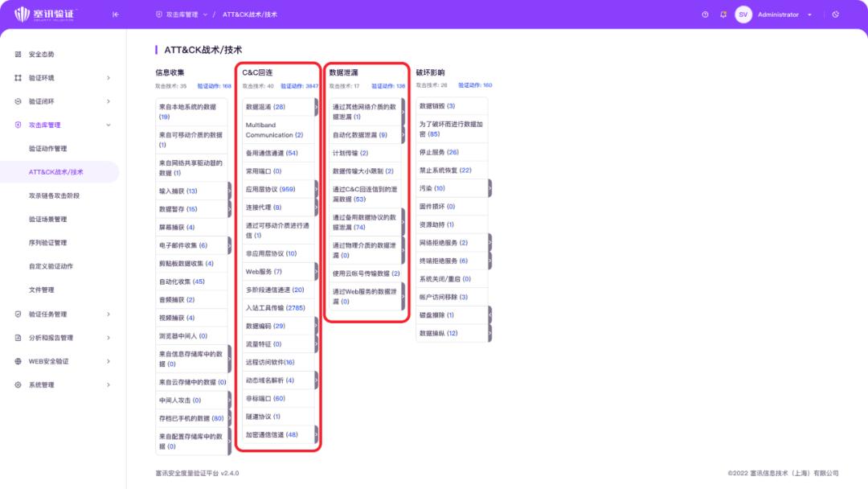
Task: Open the 安全态势 security posture icon
Action: pyautogui.click(x=16, y=54)
